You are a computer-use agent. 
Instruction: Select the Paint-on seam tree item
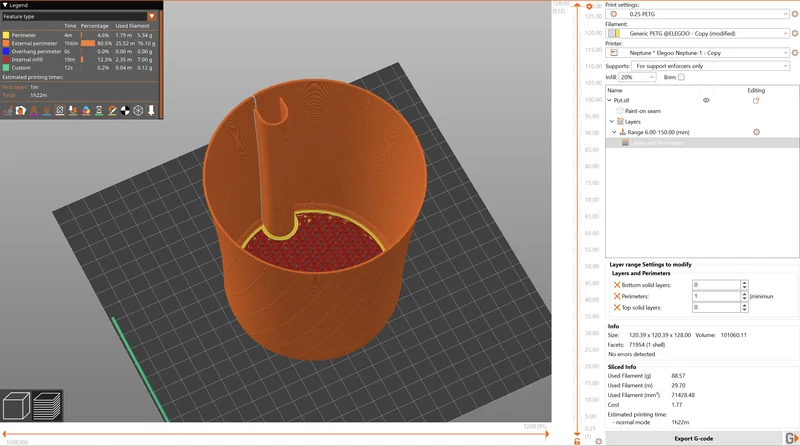coord(642,111)
